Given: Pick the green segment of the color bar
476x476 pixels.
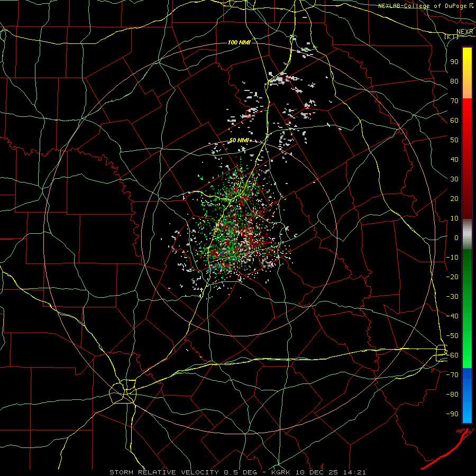Looking at the screenshot, I should 467,309.
